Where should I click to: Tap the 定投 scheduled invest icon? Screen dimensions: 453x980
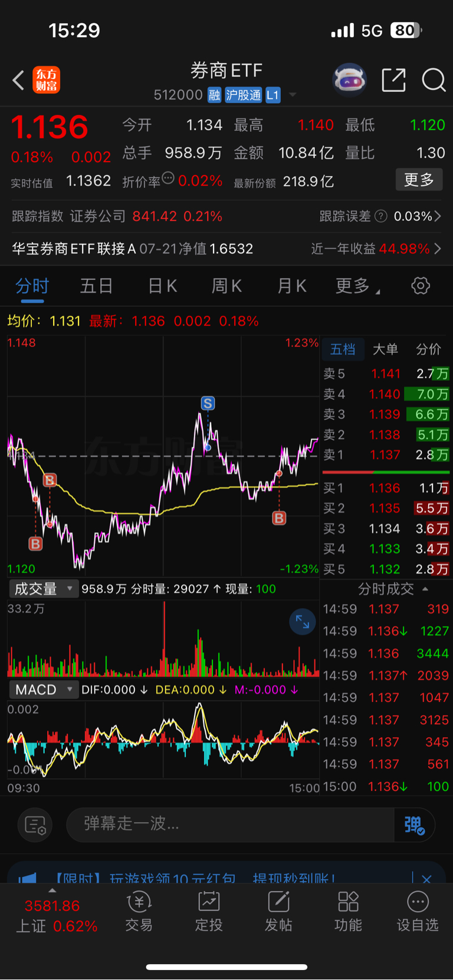tap(209, 911)
